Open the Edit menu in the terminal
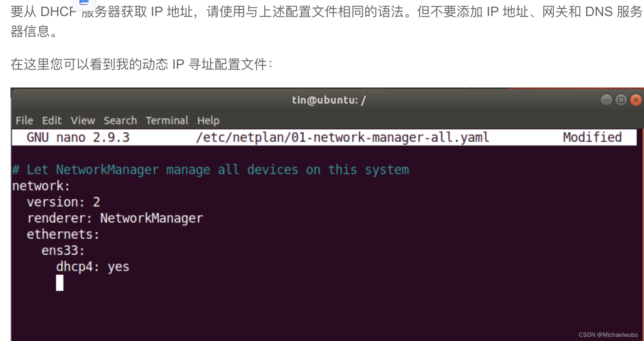This screenshot has width=644, height=341. 52,120
